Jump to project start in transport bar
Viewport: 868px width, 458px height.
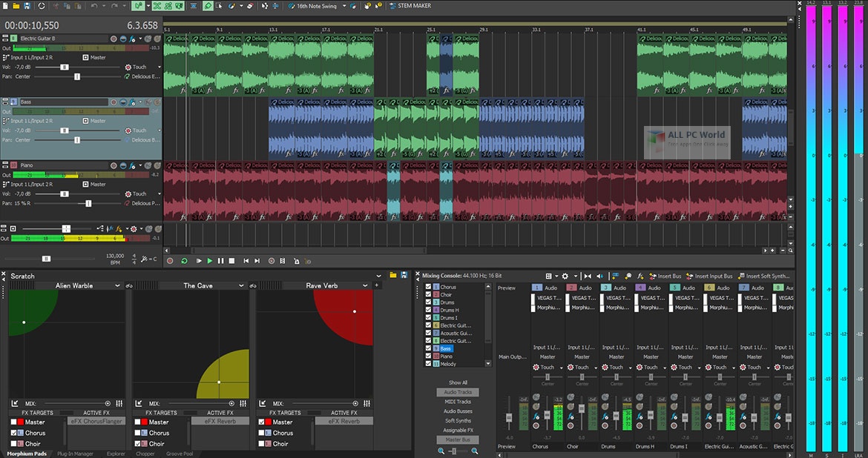click(246, 261)
